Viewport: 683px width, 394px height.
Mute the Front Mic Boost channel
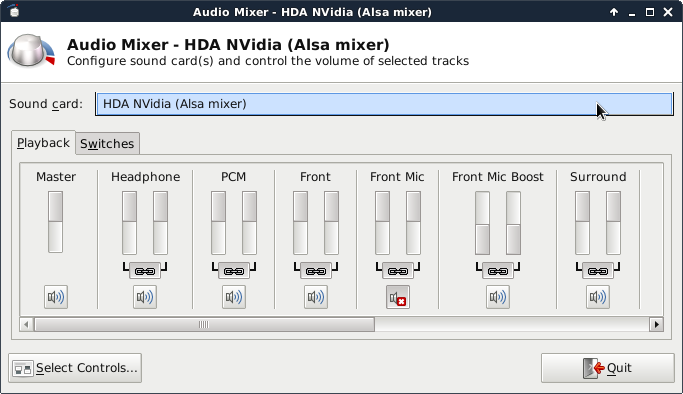[x=498, y=297]
